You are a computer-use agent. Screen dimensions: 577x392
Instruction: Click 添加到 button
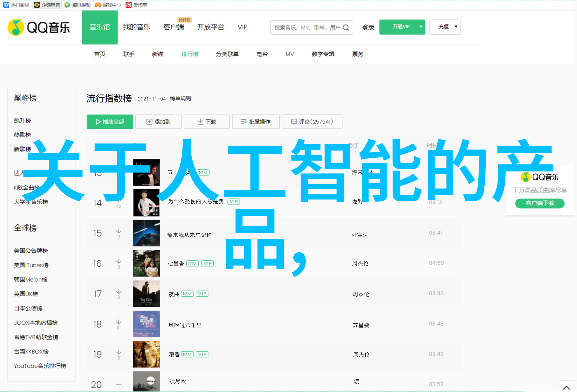[x=158, y=122]
